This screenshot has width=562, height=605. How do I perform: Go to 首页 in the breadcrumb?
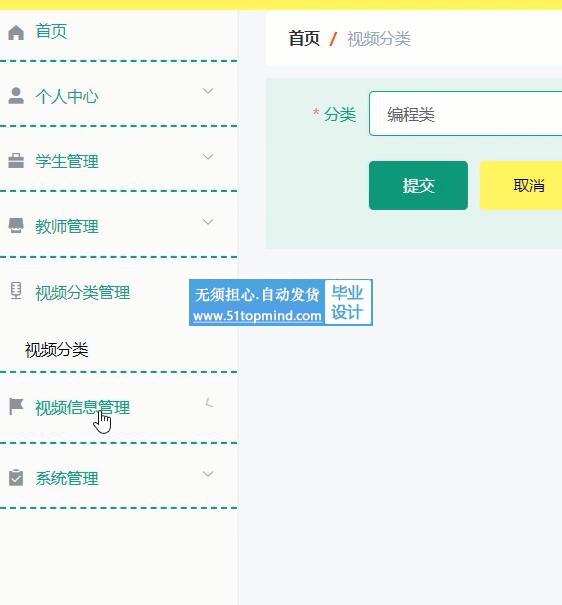(x=304, y=39)
